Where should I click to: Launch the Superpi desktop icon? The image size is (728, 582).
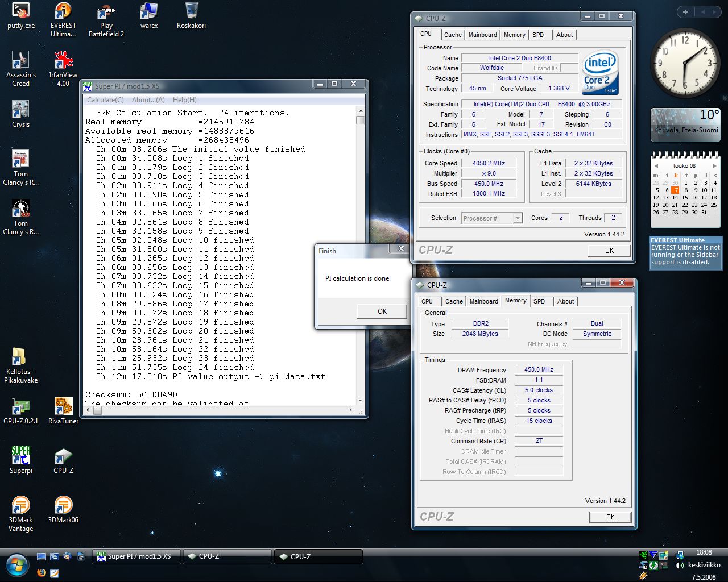tap(21, 460)
